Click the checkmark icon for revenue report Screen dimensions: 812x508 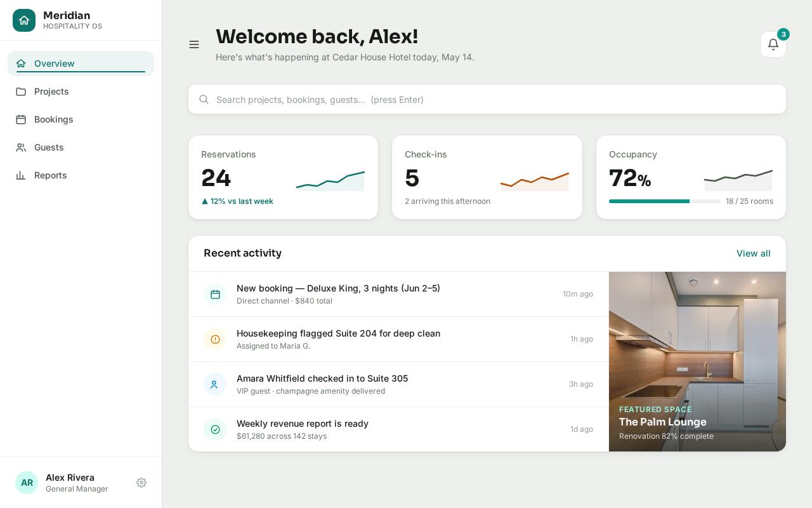(x=215, y=429)
